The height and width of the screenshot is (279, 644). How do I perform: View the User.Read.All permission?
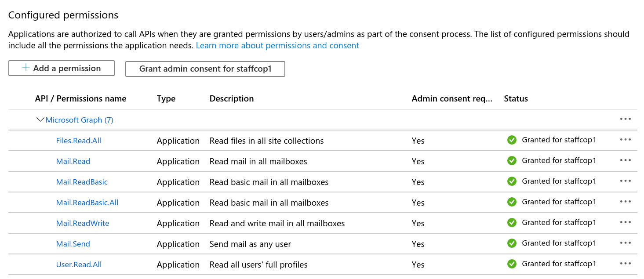tap(79, 265)
